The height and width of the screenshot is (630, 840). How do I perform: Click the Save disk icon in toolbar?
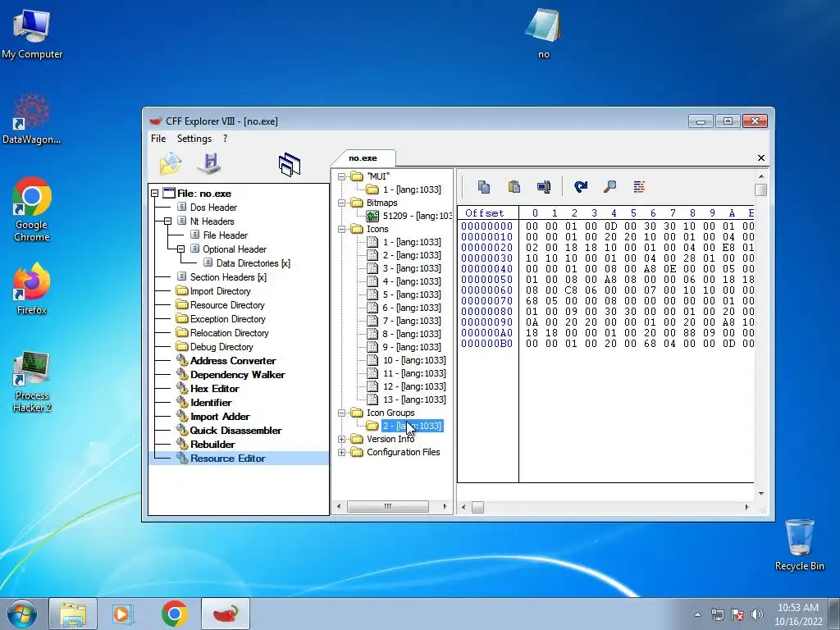[x=209, y=163]
